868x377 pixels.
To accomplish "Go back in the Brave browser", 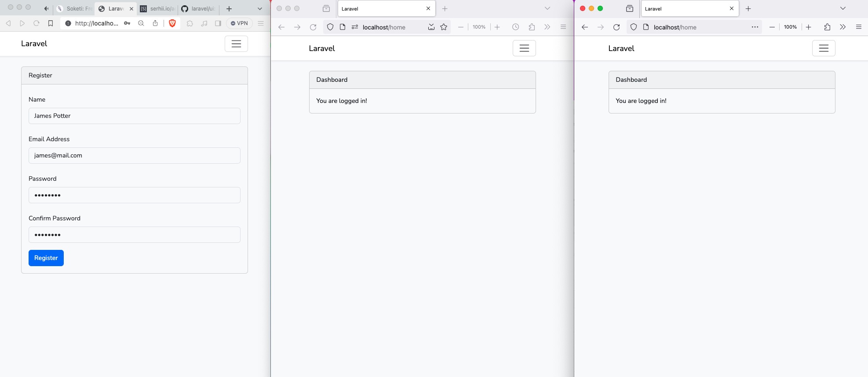I will [x=8, y=23].
